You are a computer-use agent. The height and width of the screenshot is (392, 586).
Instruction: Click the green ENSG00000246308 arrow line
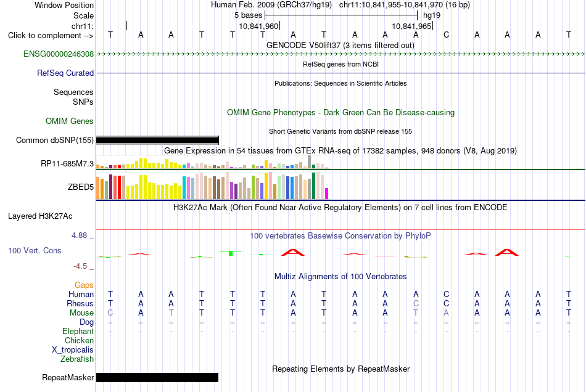(x=340, y=54)
